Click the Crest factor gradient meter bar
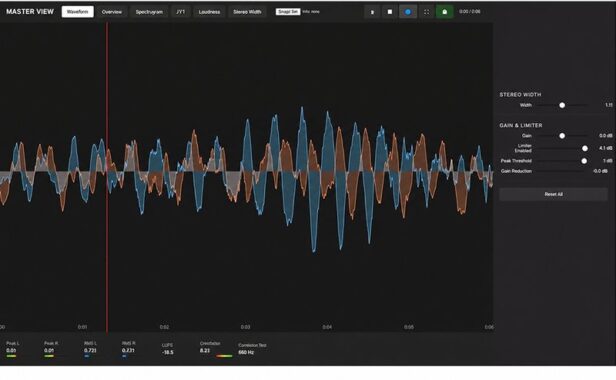 pos(224,356)
